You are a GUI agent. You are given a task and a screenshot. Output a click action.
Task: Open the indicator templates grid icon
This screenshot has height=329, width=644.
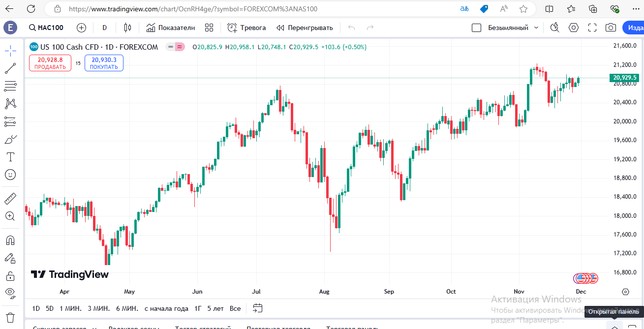tap(209, 28)
